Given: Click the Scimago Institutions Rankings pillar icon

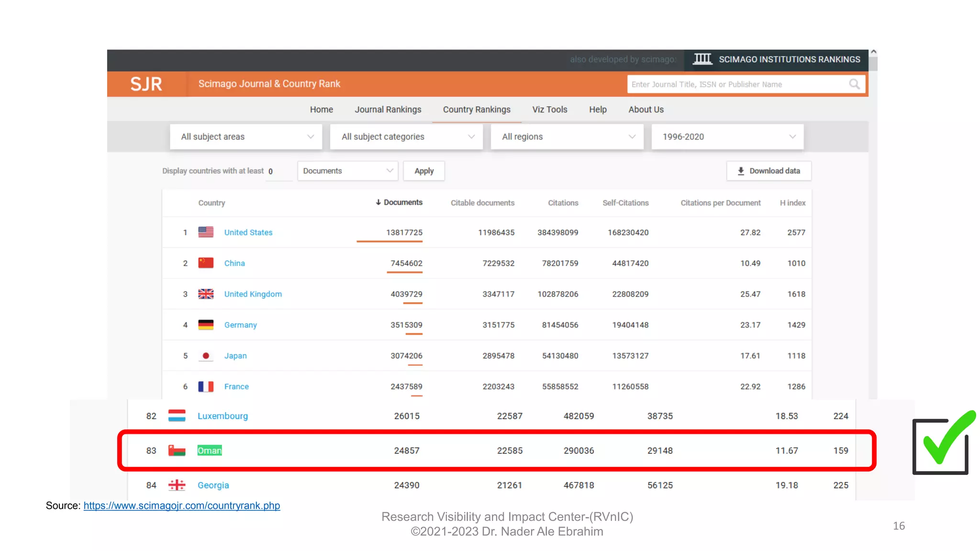Looking at the screenshot, I should pyautogui.click(x=702, y=59).
